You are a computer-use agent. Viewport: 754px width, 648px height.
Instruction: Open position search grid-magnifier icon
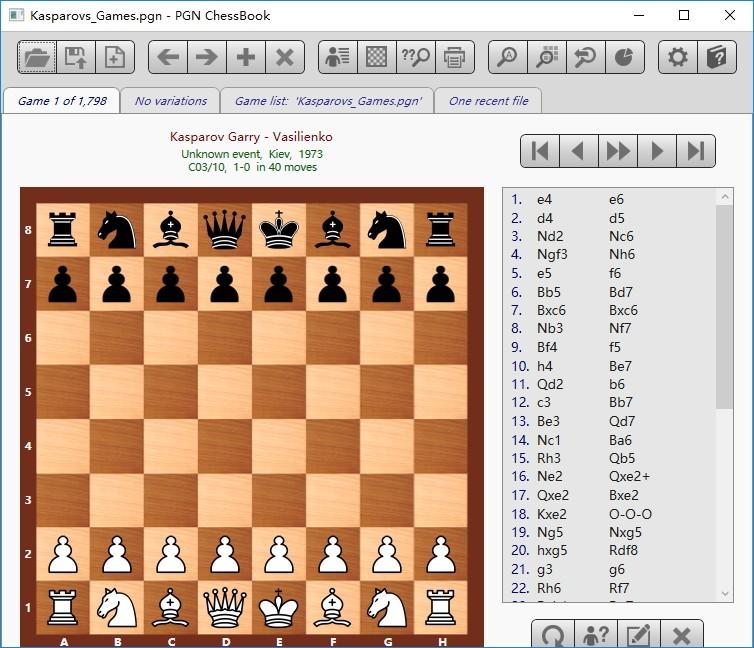pos(547,57)
